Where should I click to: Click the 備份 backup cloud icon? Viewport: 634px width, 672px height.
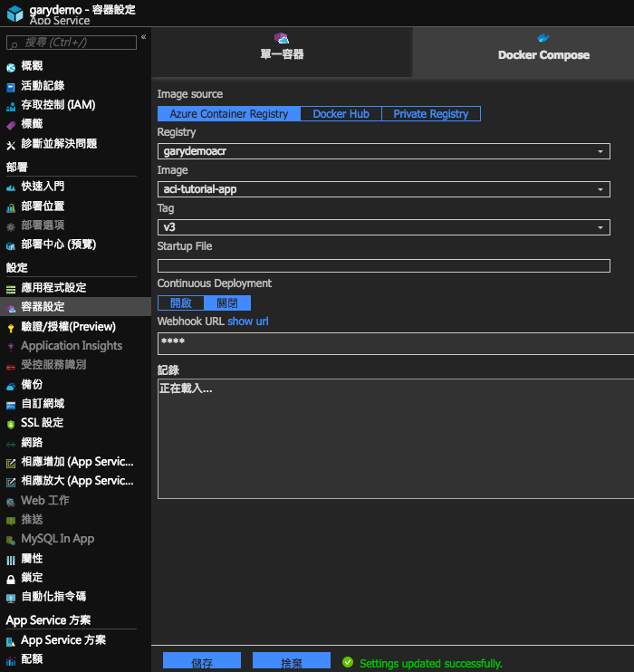point(11,386)
